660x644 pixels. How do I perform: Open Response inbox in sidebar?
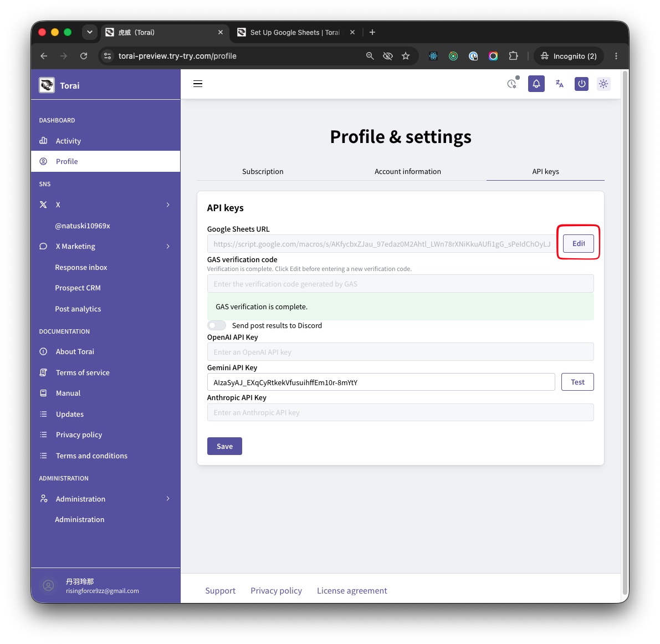(x=81, y=267)
